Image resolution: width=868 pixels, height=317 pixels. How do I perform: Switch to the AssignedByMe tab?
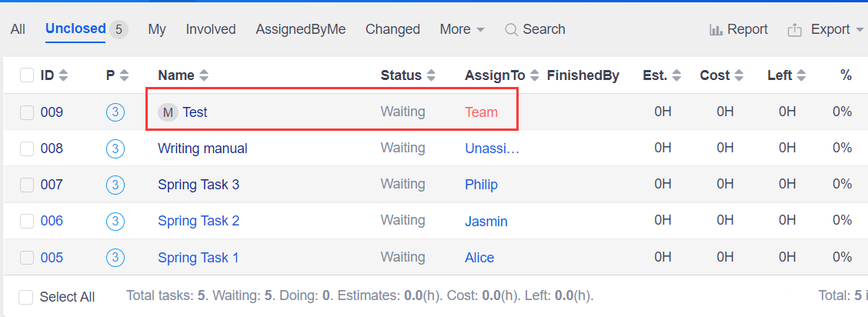[x=301, y=30]
